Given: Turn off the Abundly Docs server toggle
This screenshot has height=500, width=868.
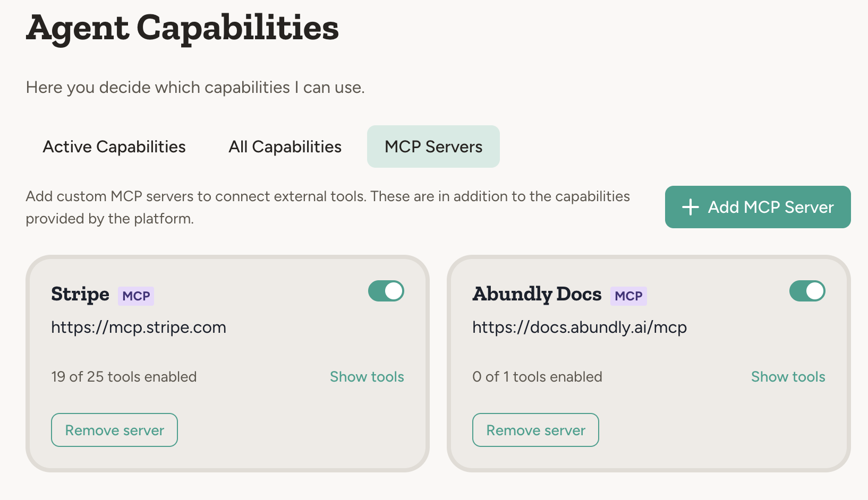Looking at the screenshot, I should 807,291.
